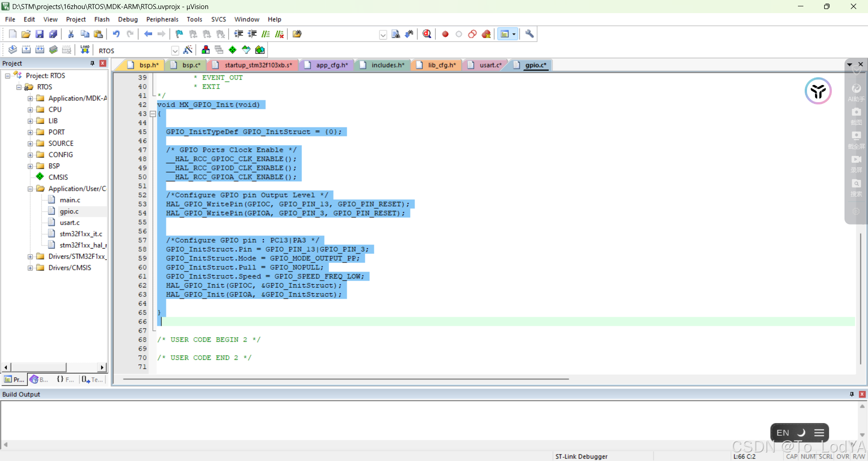Switch to the usart.c* tab
This screenshot has height=461, width=868.
pos(486,65)
